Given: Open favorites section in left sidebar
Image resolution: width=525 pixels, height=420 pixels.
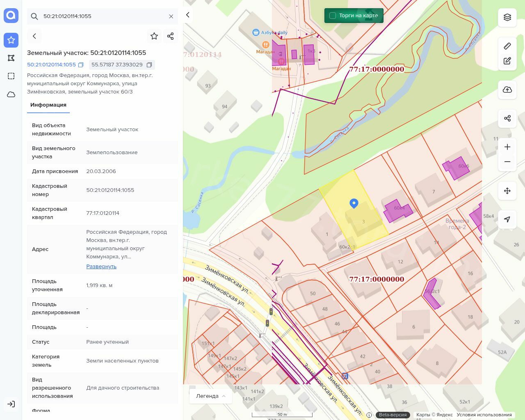Looking at the screenshot, I should (x=11, y=40).
